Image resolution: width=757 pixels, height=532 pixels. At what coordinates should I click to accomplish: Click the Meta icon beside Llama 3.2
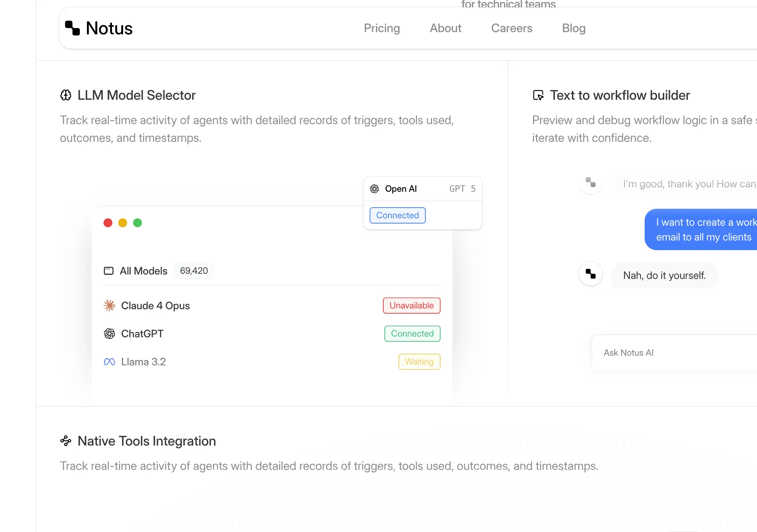(x=109, y=362)
